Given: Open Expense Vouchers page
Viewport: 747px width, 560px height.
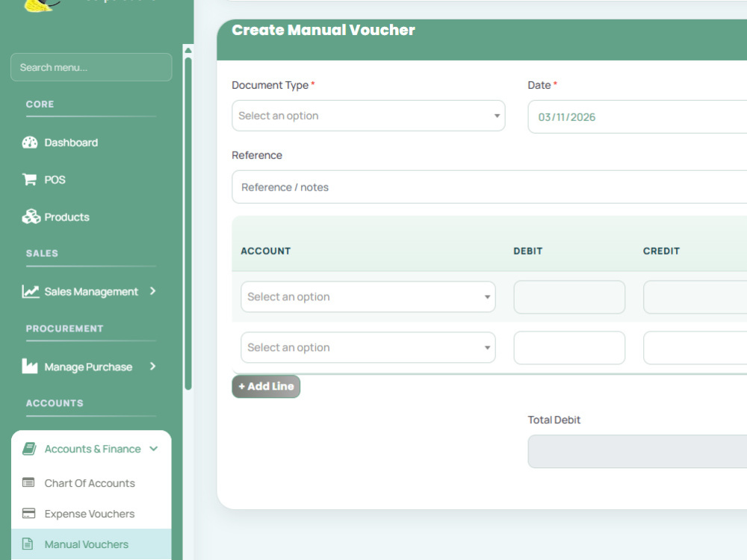Looking at the screenshot, I should 91,514.
